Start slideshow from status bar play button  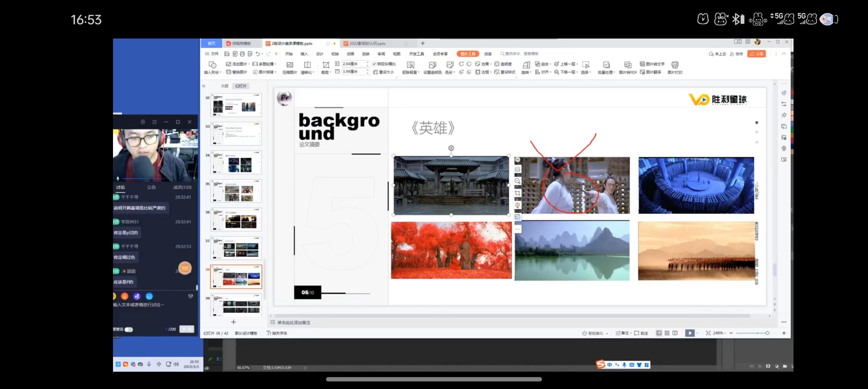click(689, 333)
